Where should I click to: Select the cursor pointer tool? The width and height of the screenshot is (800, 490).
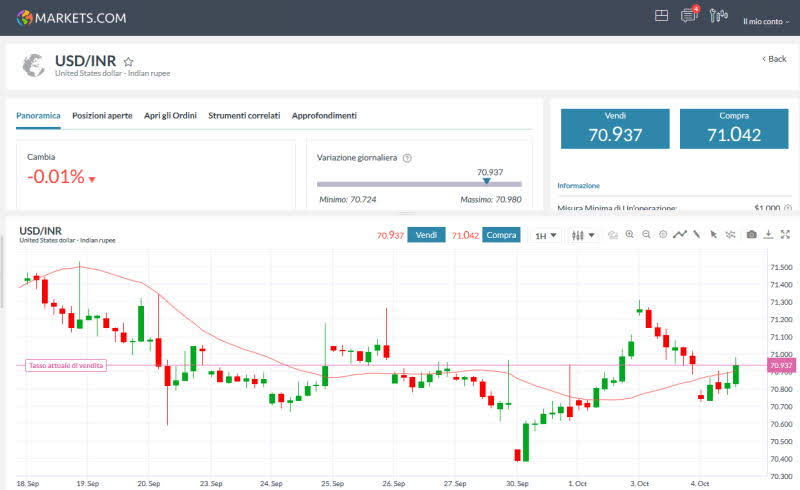(x=713, y=235)
